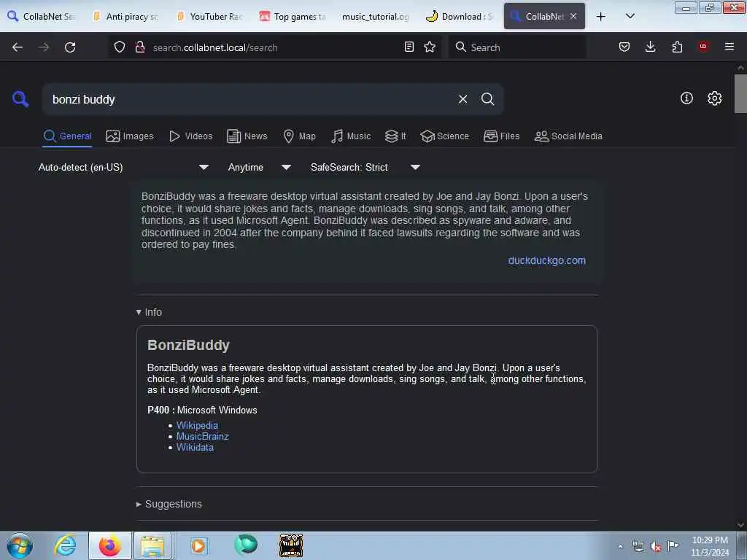Close the active CollabNet tab
Viewport: 747px width, 560px height.
pyautogui.click(x=573, y=16)
